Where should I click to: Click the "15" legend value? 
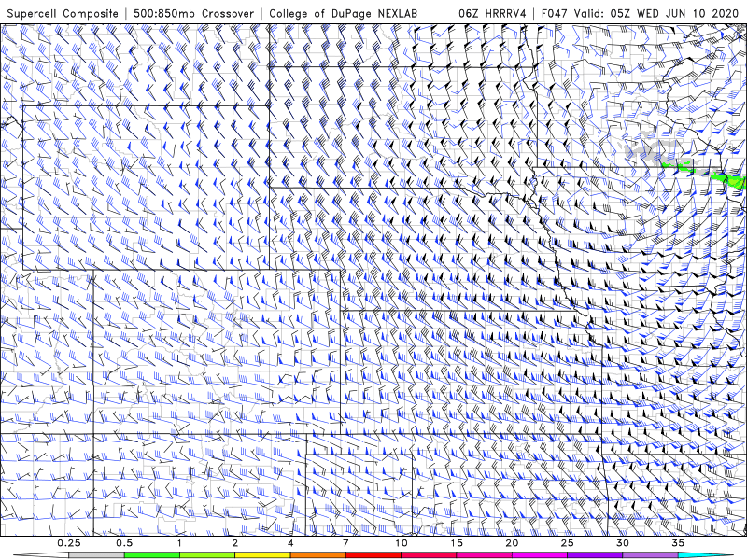[x=457, y=543]
